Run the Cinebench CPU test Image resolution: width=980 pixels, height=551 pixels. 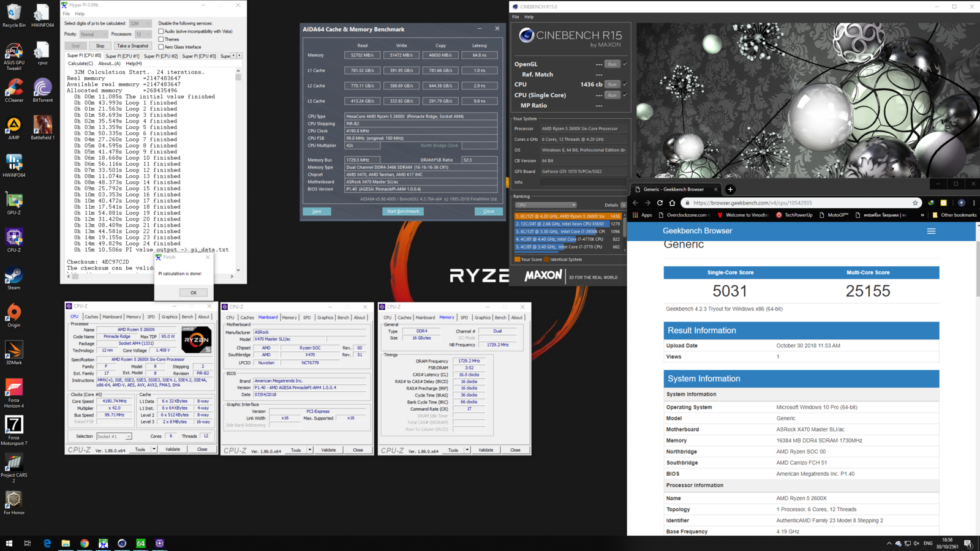(x=612, y=84)
